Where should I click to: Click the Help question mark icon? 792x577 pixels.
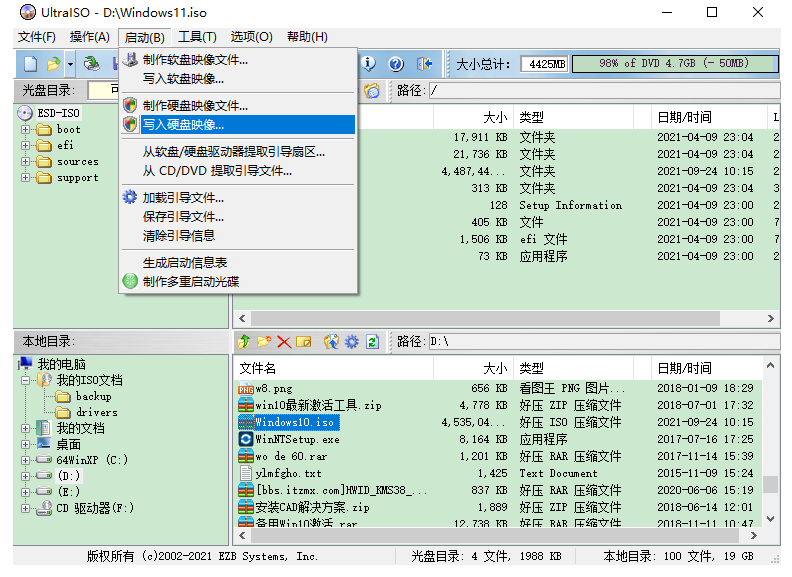pyautogui.click(x=396, y=64)
